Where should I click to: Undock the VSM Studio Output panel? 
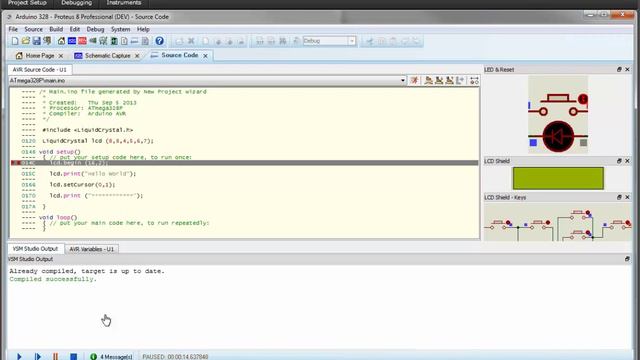[x=627, y=259]
